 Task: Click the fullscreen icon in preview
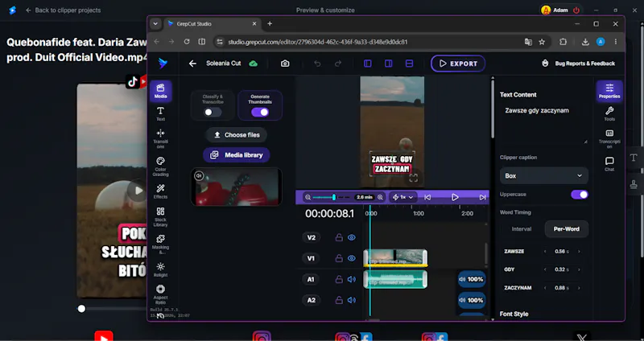(414, 178)
